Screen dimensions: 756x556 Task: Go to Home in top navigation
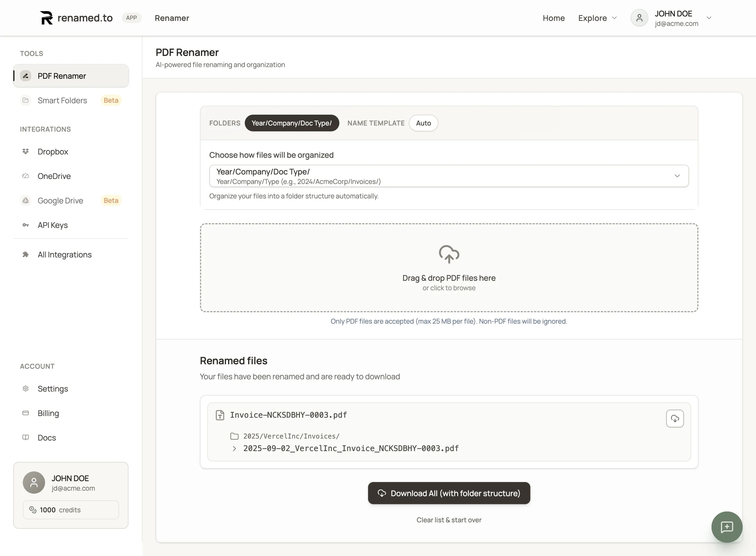click(x=554, y=18)
